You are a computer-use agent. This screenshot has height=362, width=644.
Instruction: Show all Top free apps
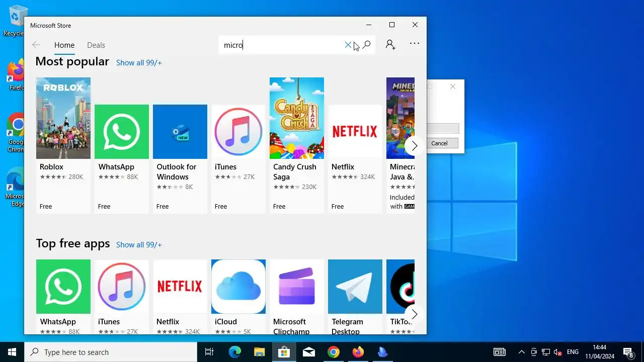tap(139, 245)
